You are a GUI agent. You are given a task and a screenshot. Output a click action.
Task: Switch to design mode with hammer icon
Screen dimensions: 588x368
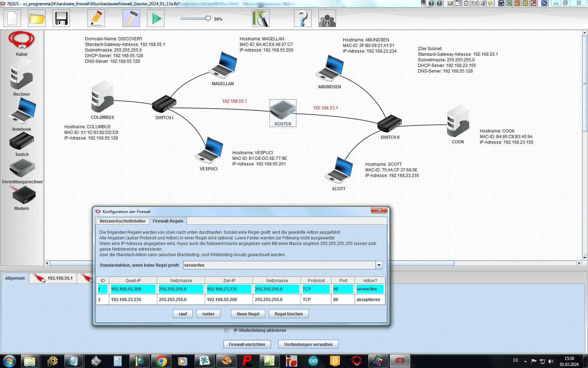(x=131, y=18)
